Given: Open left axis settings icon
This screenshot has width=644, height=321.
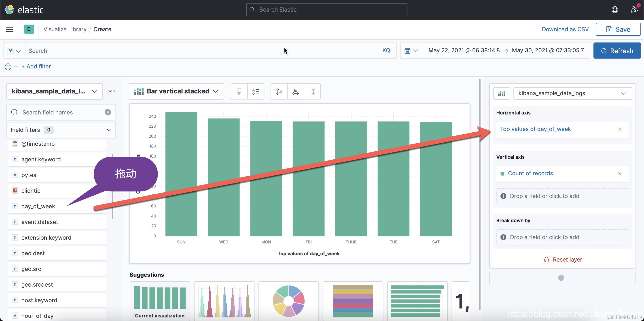Looking at the screenshot, I should tap(279, 91).
